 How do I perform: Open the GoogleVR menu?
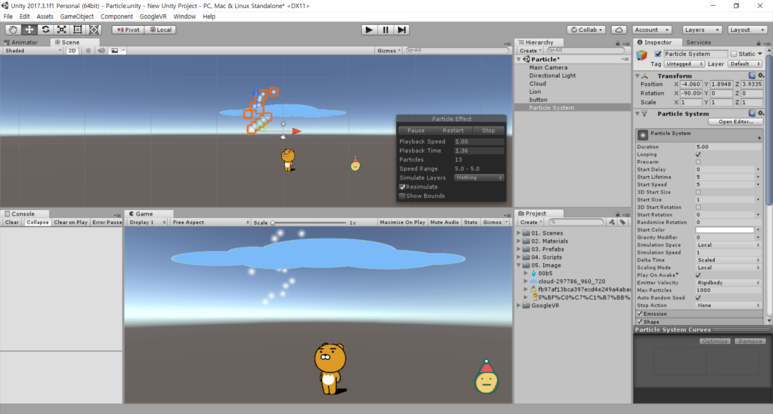click(153, 16)
